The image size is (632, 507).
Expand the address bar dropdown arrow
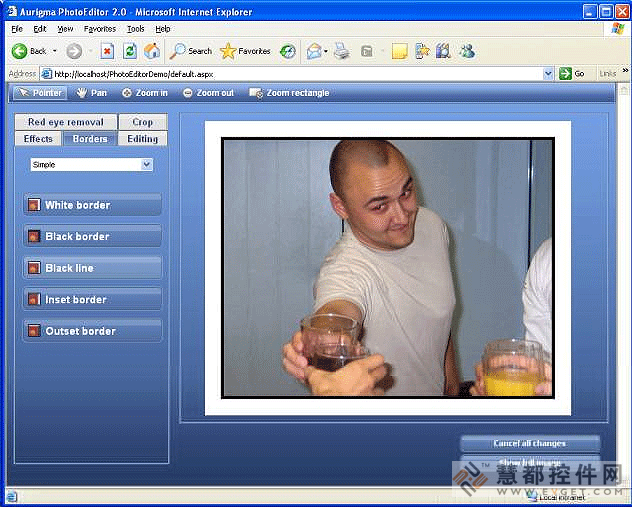548,74
